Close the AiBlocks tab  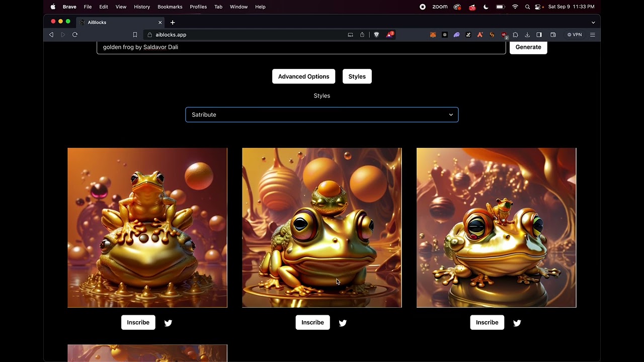pos(160,23)
